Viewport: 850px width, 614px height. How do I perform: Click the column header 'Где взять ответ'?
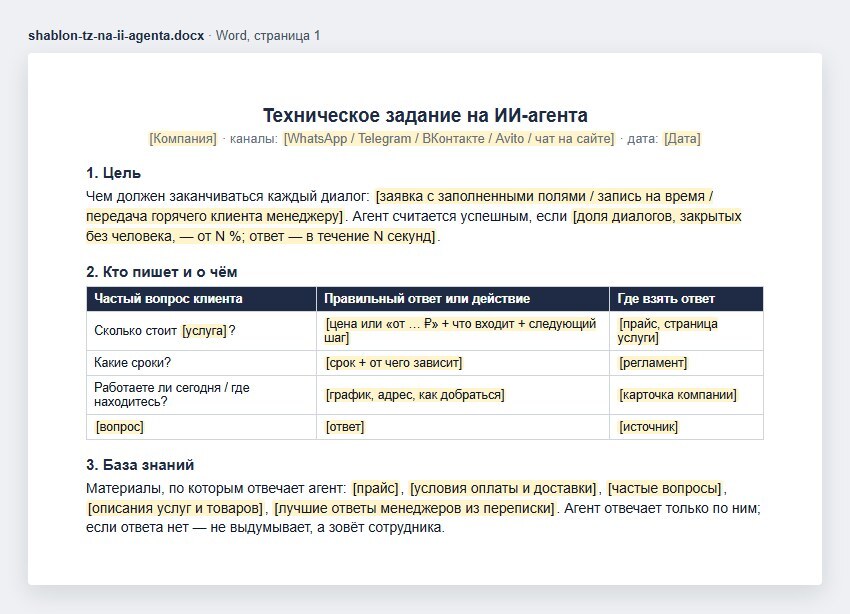click(x=686, y=299)
